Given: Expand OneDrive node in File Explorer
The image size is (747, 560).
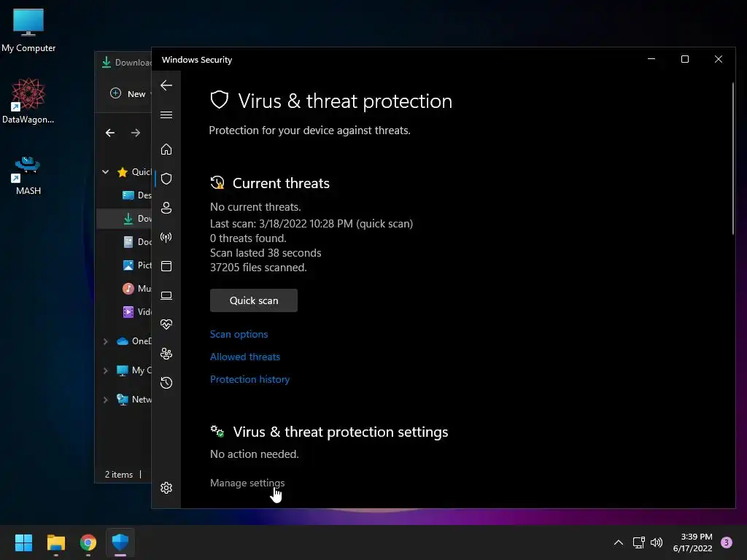Looking at the screenshot, I should tap(105, 341).
